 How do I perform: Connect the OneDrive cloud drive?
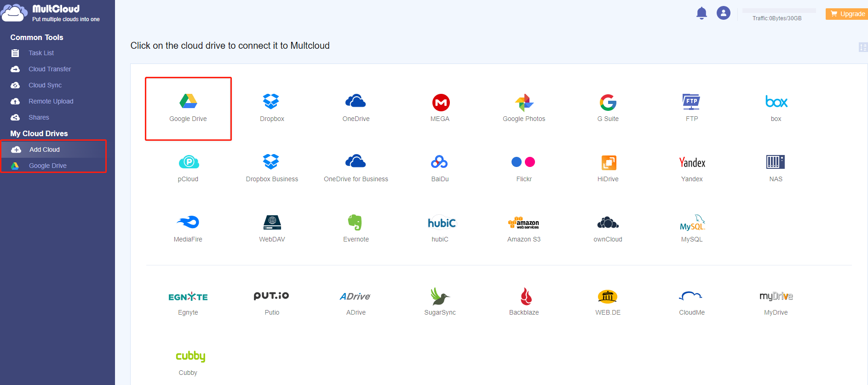356,102
